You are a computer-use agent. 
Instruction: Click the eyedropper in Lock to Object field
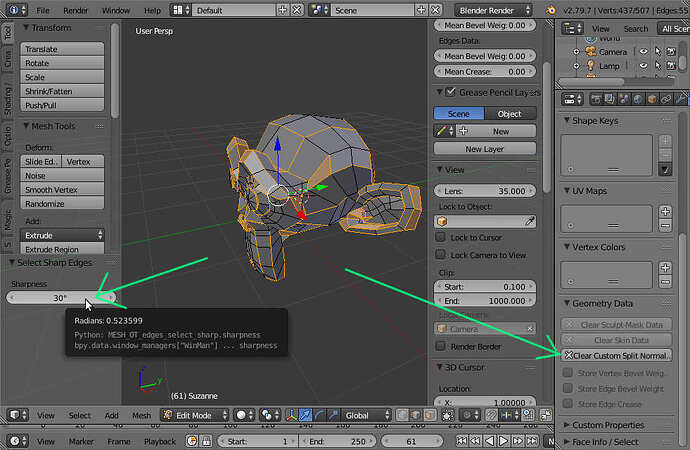point(529,221)
